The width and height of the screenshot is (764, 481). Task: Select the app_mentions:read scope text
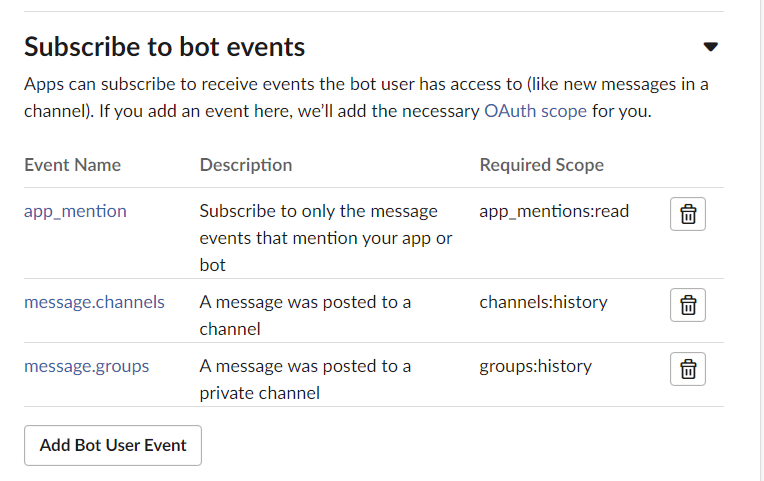pos(554,212)
